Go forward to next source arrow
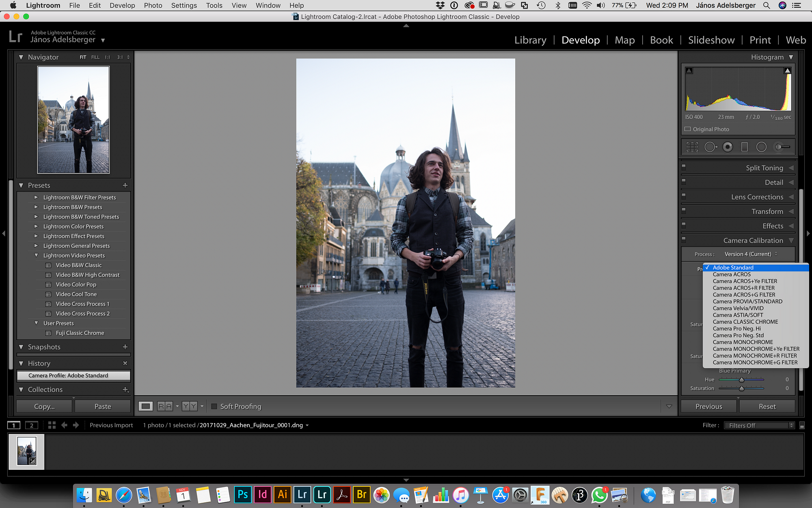The image size is (812, 508). pos(76,425)
